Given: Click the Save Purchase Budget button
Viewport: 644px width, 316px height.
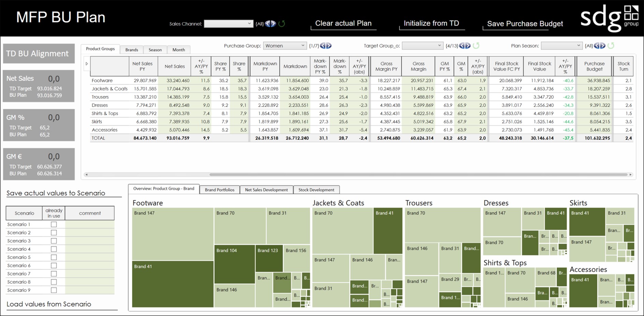Looking at the screenshot, I should point(525,24).
